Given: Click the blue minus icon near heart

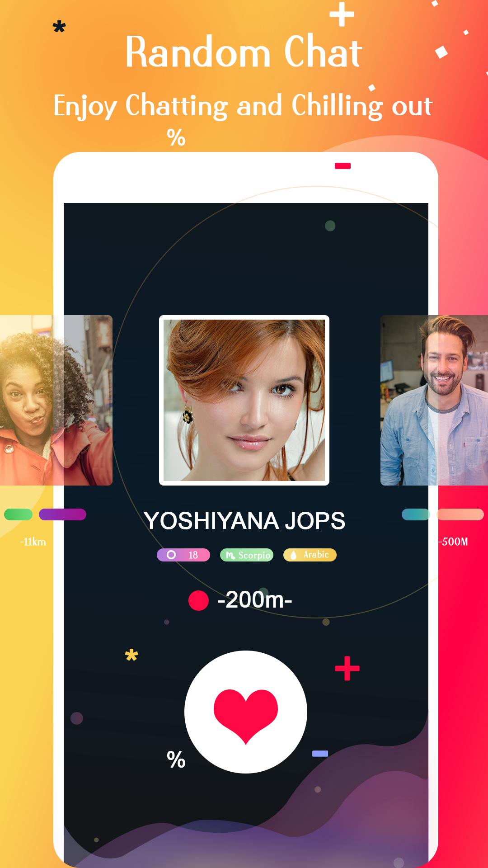Looking at the screenshot, I should (x=320, y=754).
